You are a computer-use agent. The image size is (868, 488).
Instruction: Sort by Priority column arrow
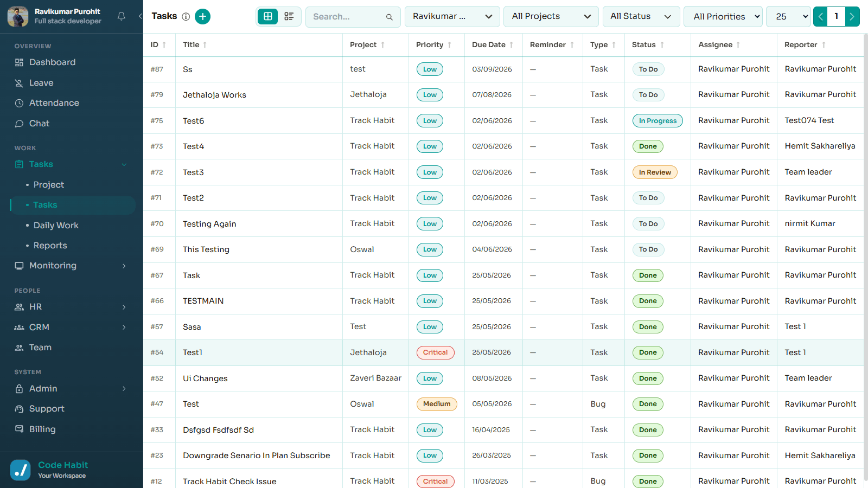coord(450,45)
